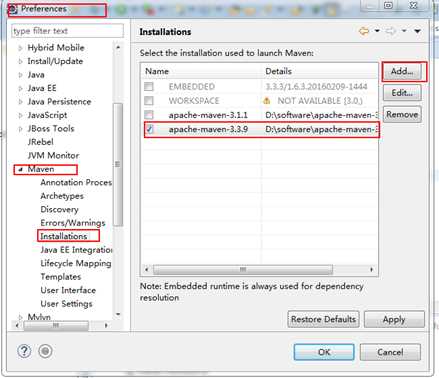Click the help question mark icon

pos(24,351)
